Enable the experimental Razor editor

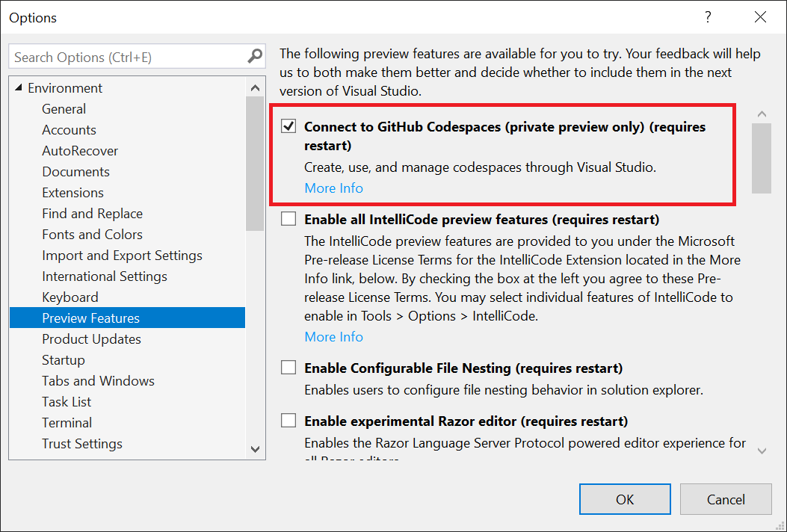point(288,420)
